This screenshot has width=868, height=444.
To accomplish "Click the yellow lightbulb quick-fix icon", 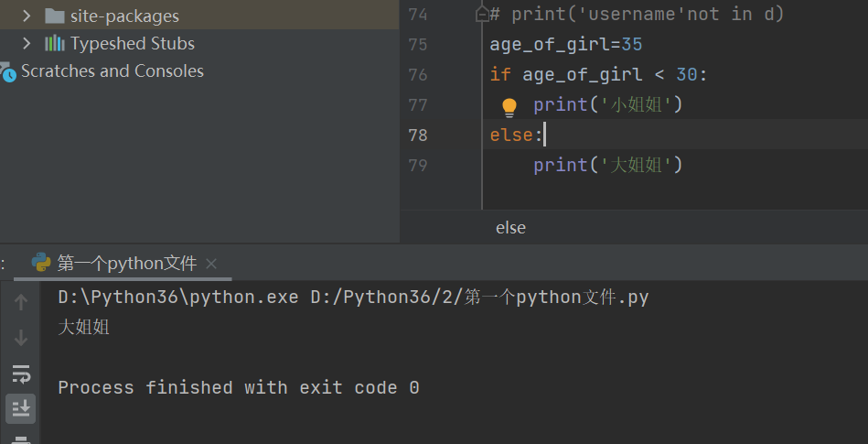I will tap(509, 107).
